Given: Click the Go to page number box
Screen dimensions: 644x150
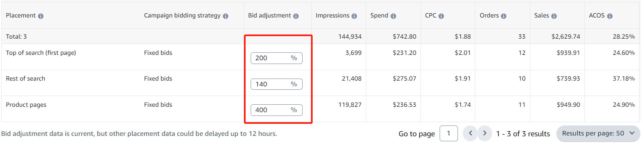Looking at the screenshot, I should tap(449, 134).
